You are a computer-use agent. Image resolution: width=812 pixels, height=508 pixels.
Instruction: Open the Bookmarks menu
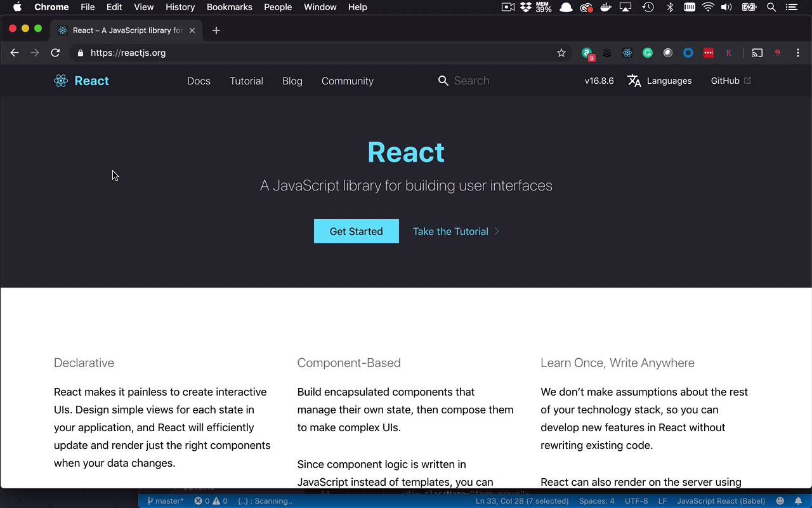(229, 7)
